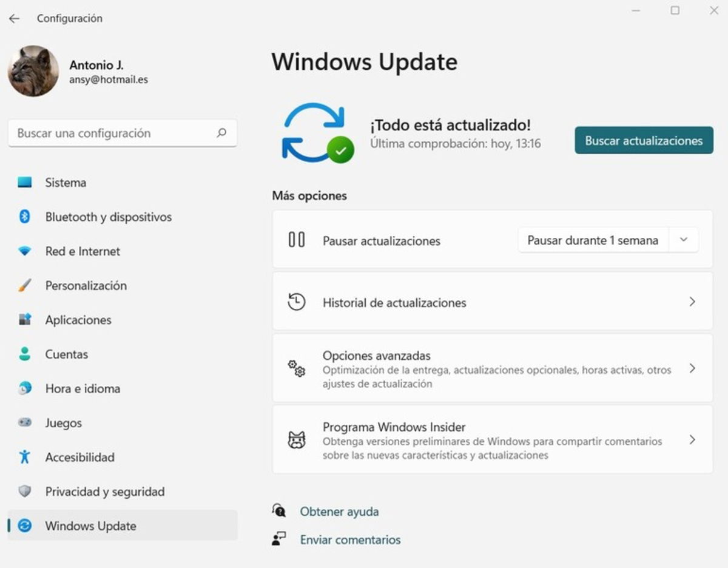
Task: Maximize the Configuración window
Action: pos(675,10)
